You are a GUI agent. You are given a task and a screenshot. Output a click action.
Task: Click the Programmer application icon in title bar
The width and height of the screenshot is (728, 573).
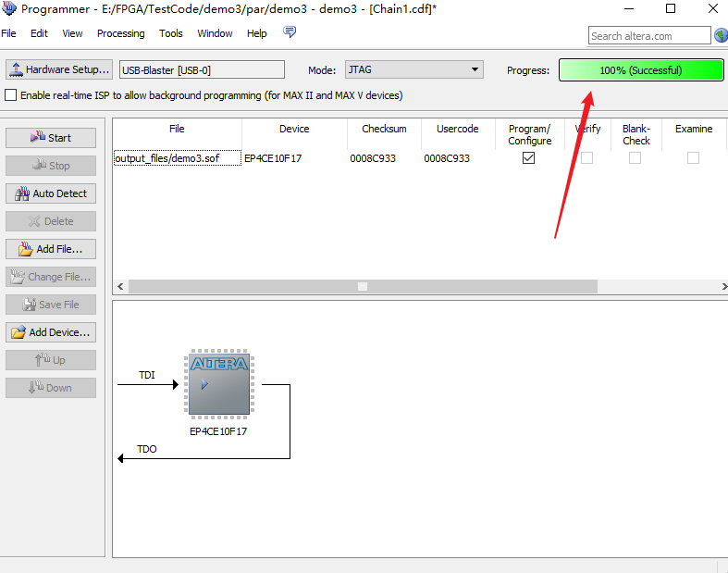click(9, 8)
